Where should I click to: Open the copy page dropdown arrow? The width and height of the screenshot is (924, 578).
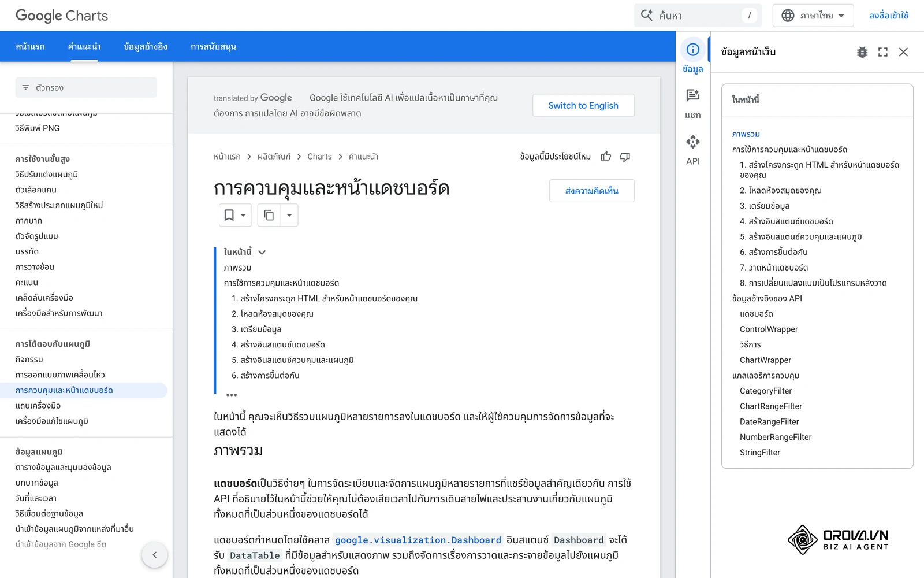pyautogui.click(x=289, y=215)
